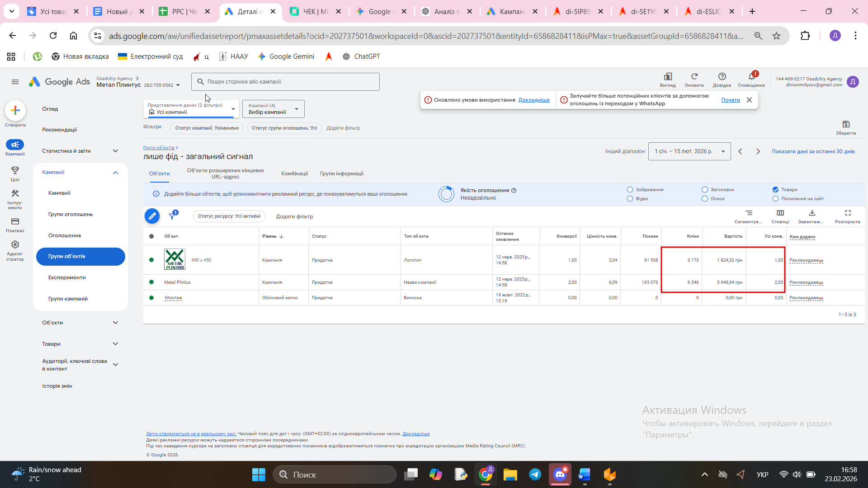The height and width of the screenshot is (488, 868).
Task: Click the Segment icon in the table toolbar
Action: 749,213
